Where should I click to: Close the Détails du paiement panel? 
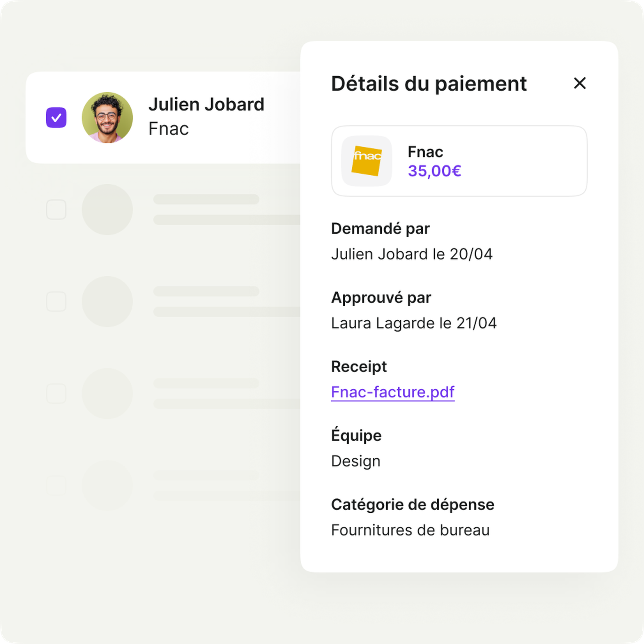580,83
